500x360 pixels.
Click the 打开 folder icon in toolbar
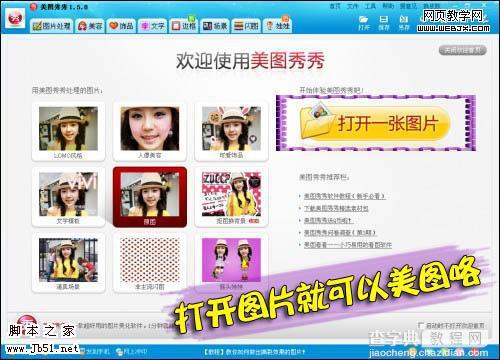click(x=364, y=23)
